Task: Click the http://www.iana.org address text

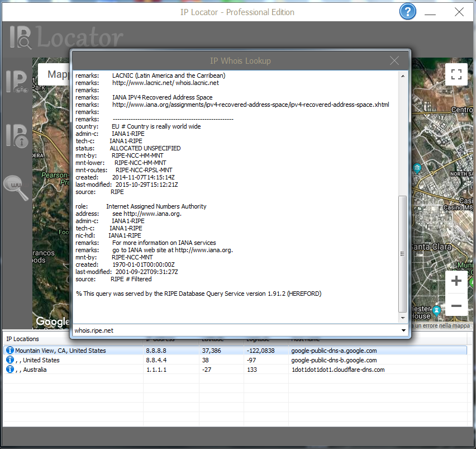Action: [153, 214]
